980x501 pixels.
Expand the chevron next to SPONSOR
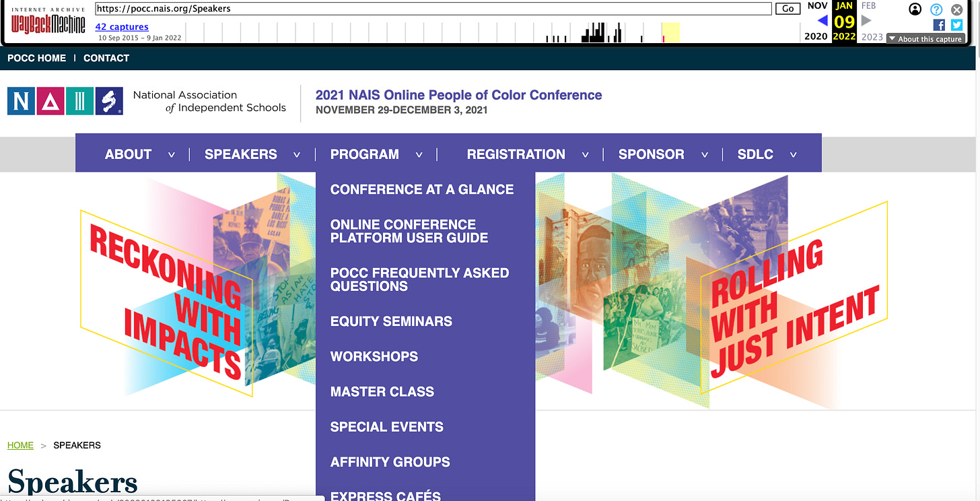point(705,155)
